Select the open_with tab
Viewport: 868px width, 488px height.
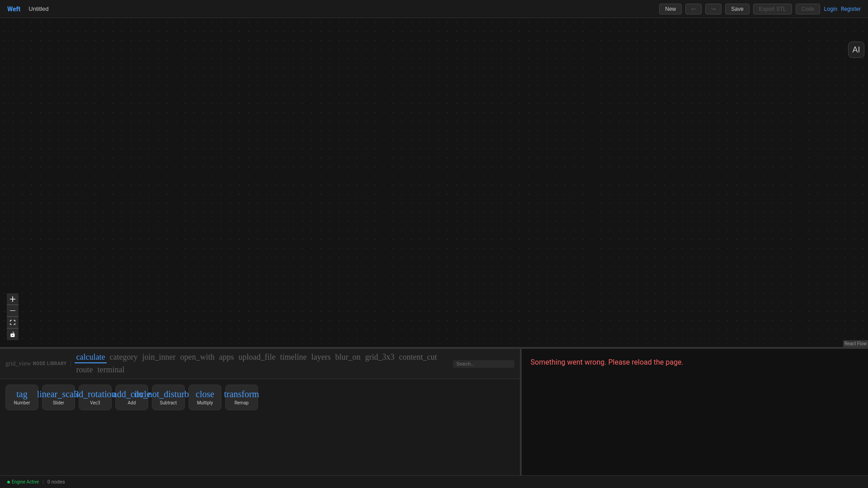pos(197,357)
